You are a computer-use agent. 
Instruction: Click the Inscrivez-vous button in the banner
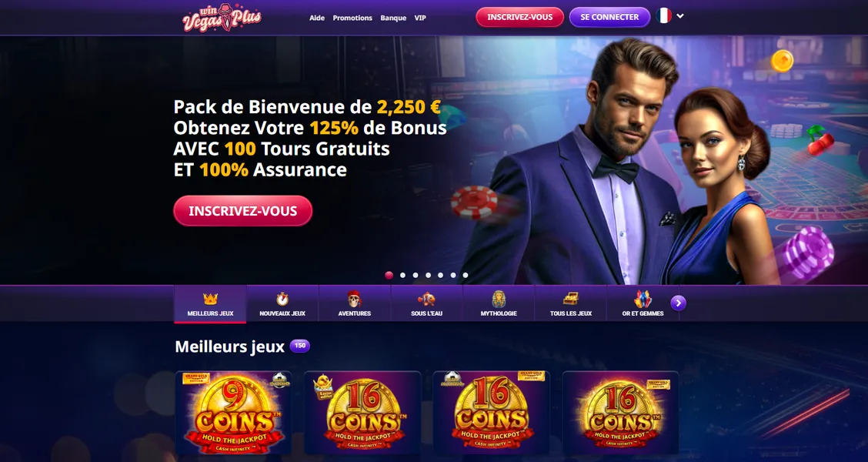tap(243, 211)
